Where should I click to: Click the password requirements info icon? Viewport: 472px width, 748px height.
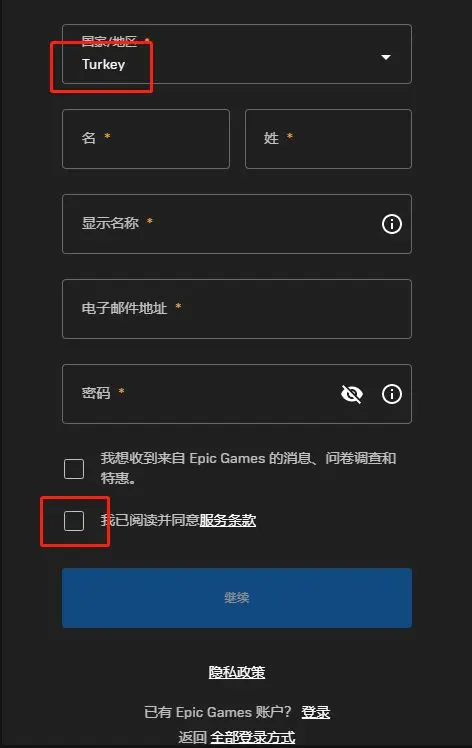point(392,394)
